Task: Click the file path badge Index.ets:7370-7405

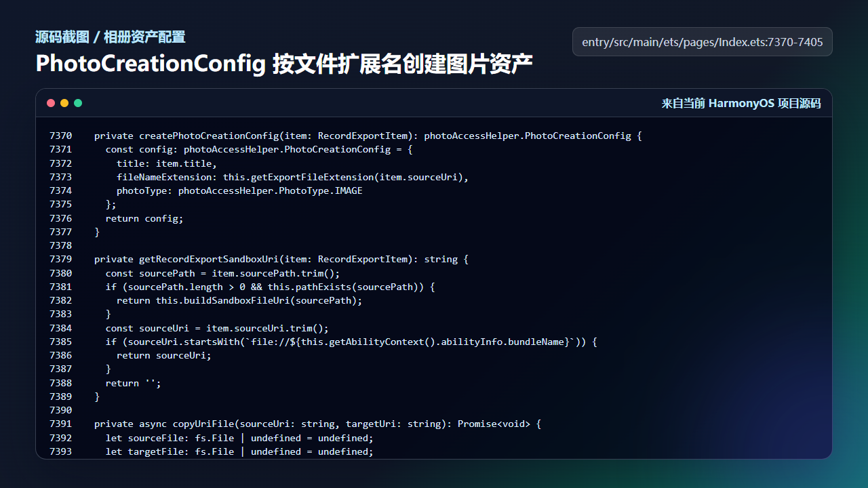Action: pos(703,42)
